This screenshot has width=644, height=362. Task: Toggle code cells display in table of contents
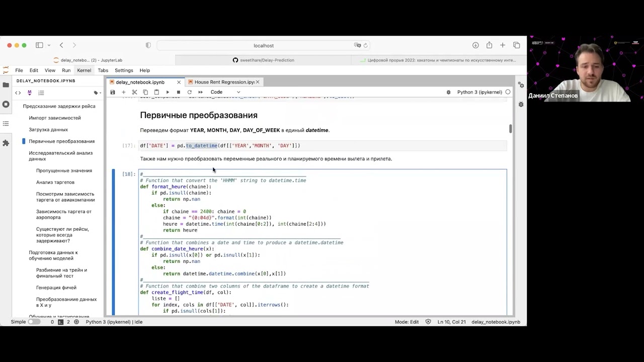[18, 93]
